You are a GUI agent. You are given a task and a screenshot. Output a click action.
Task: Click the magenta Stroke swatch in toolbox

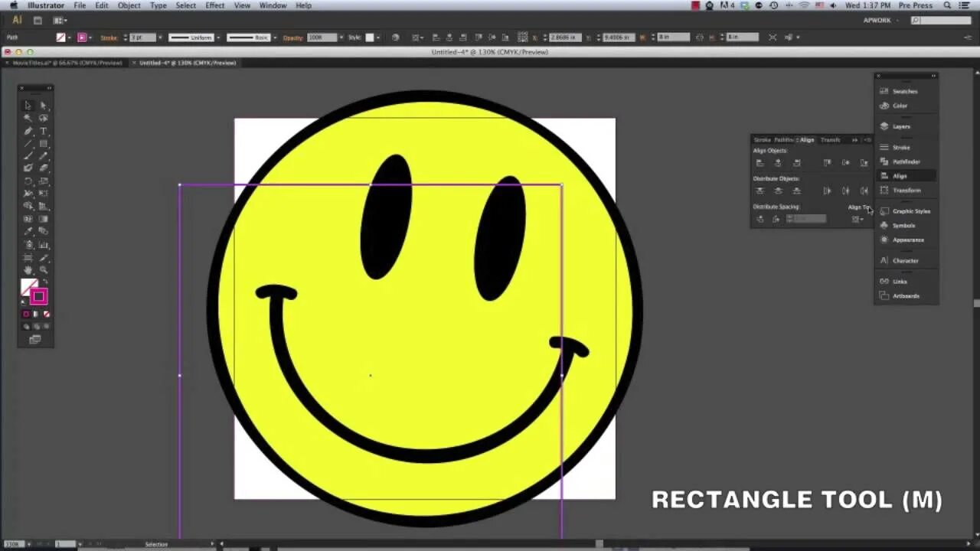click(x=39, y=297)
